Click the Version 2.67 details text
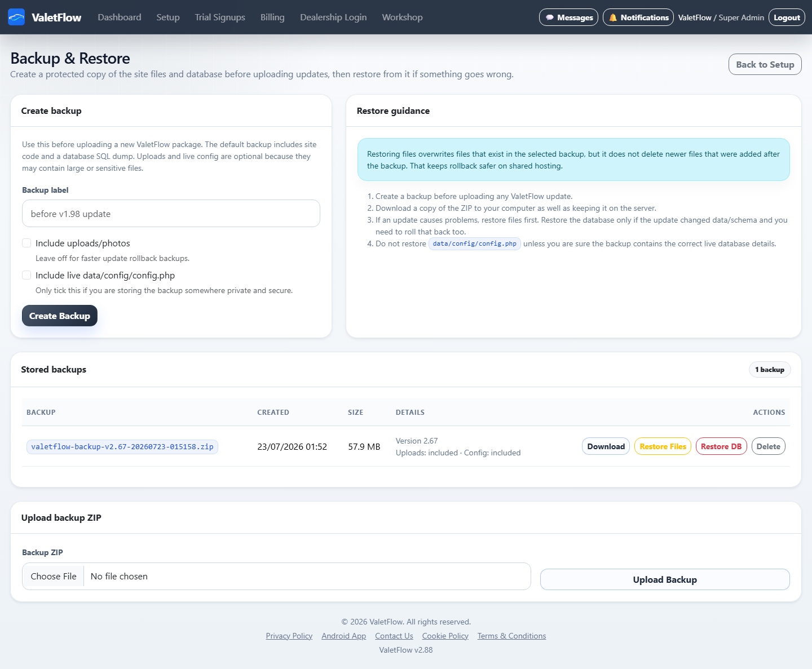The height and width of the screenshot is (669, 812). click(417, 441)
